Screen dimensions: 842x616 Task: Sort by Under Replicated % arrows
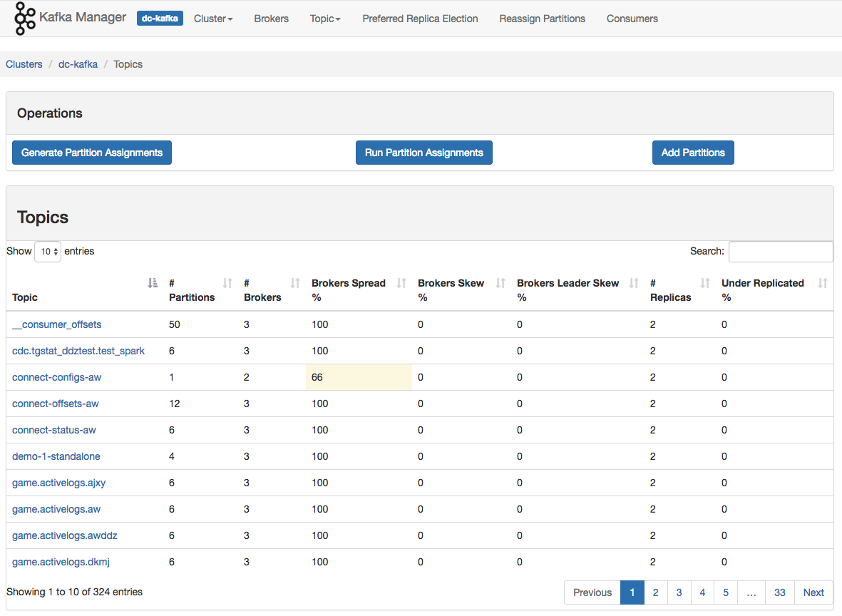point(823,284)
